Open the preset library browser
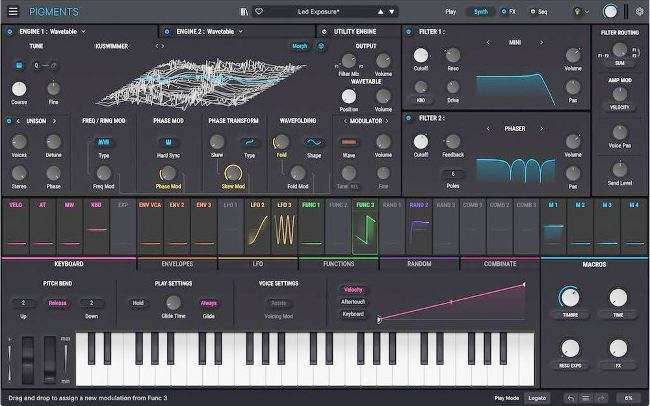This screenshot has height=406, width=650. 246,11
